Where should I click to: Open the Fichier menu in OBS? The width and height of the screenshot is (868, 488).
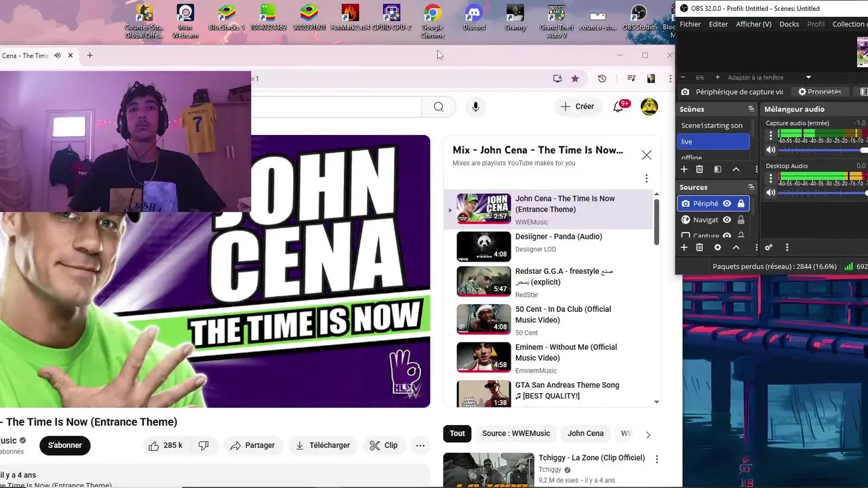(x=690, y=24)
